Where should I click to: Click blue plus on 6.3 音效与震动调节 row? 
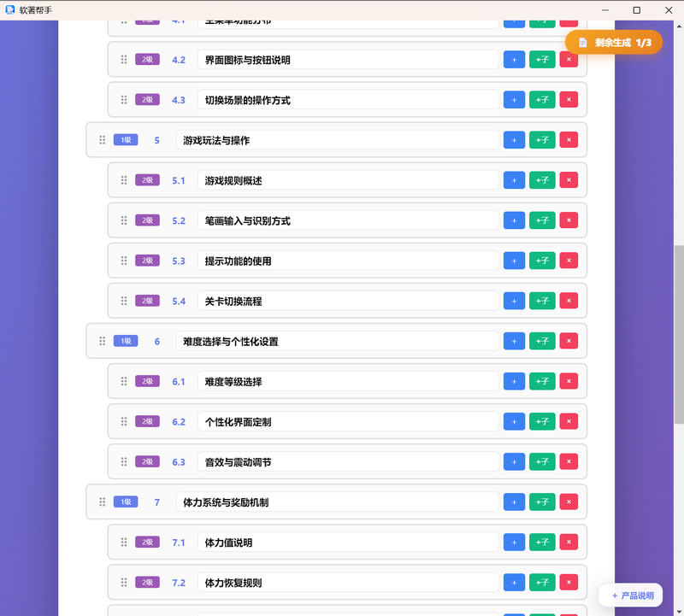(x=514, y=461)
